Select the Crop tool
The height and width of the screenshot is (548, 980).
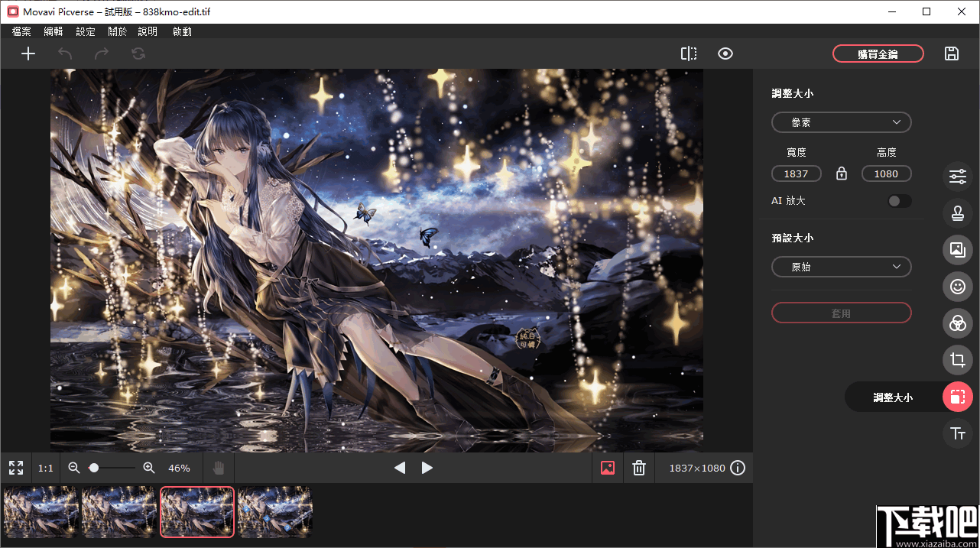click(x=958, y=360)
